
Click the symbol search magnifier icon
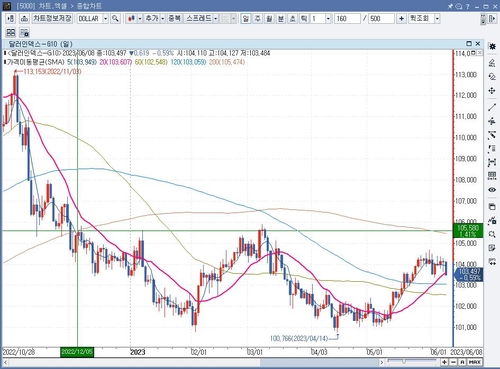[115, 19]
